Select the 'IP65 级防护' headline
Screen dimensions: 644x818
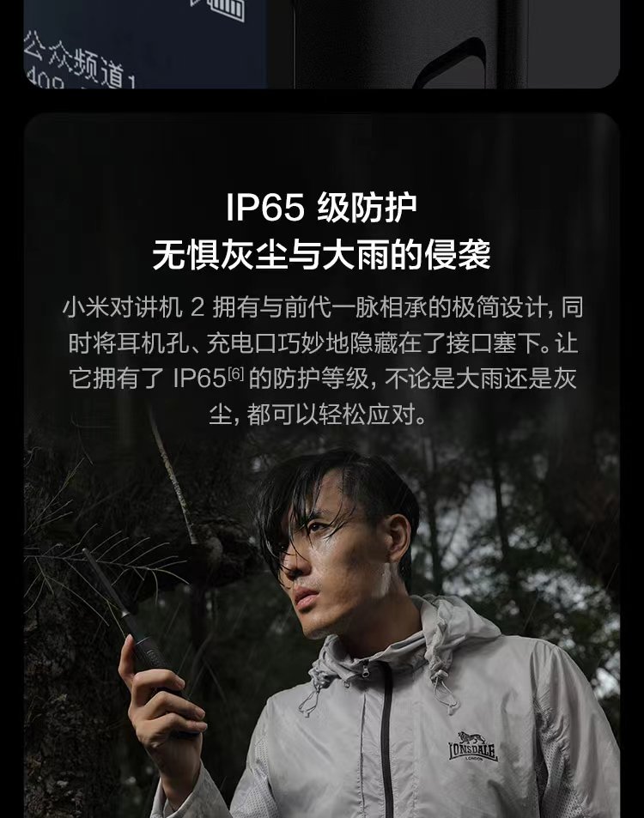click(321, 207)
